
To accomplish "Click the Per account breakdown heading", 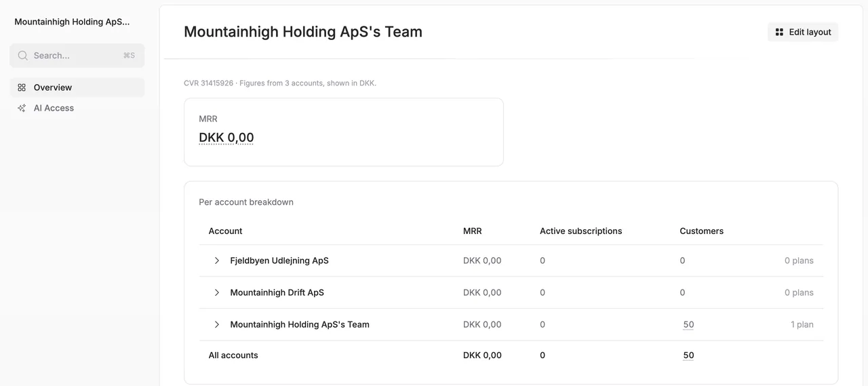I will [x=246, y=202].
